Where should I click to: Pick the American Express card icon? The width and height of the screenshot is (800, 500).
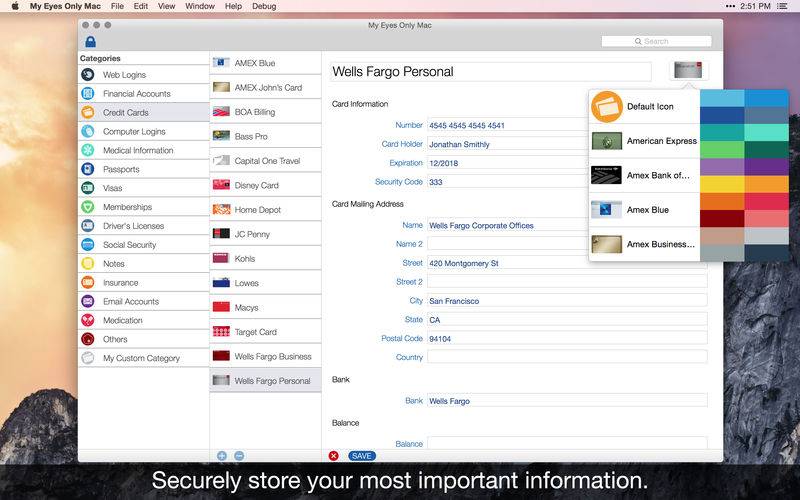pyautogui.click(x=607, y=141)
